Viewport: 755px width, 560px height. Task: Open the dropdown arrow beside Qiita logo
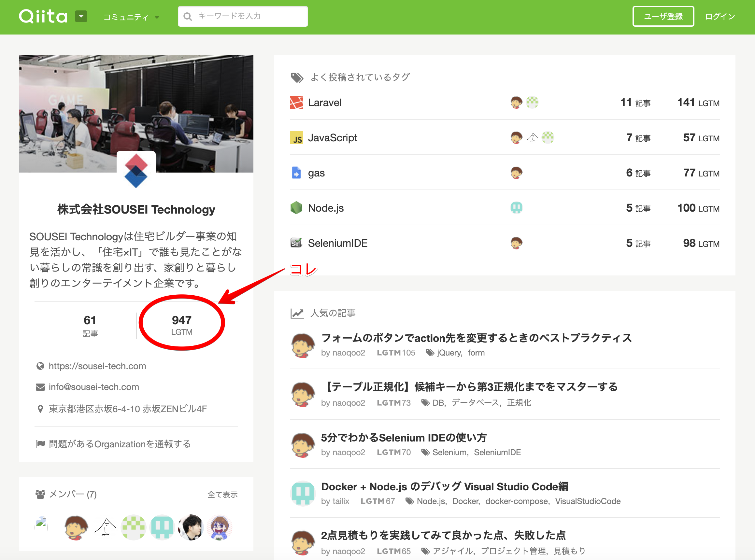coord(81,16)
